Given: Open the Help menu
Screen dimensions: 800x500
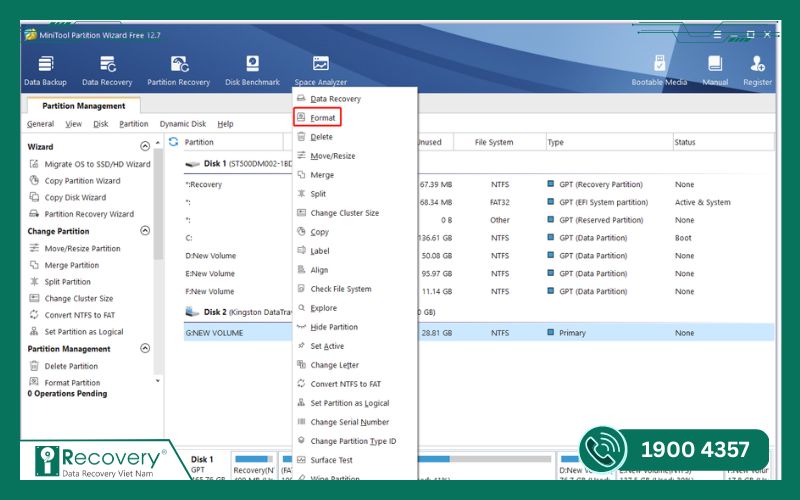Looking at the screenshot, I should tap(225, 124).
